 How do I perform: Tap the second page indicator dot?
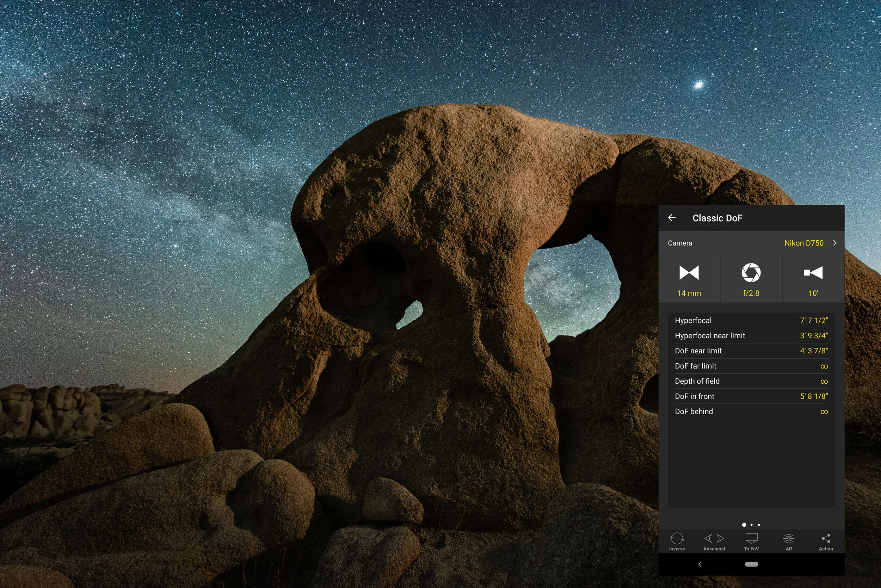(x=752, y=525)
